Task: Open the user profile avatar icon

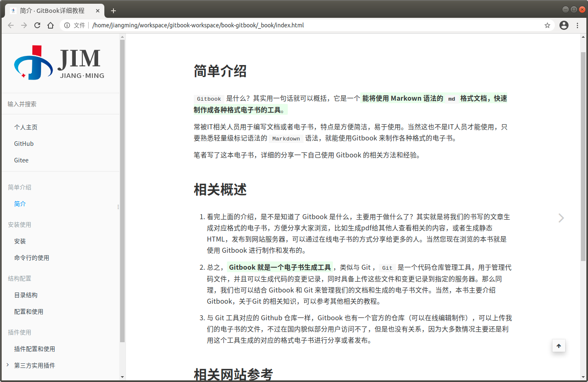Action: (564, 25)
